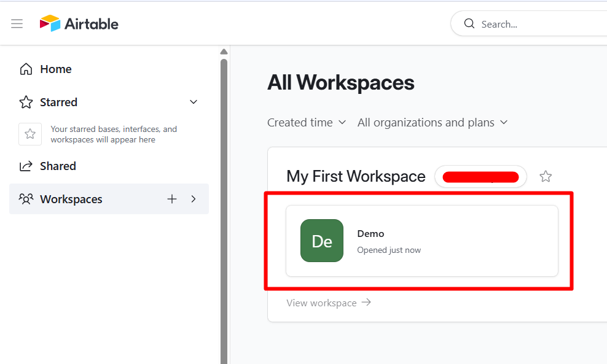Expand the Workspaces sidebar arrow
Viewport: 607px width, 364px height.
[x=194, y=199]
